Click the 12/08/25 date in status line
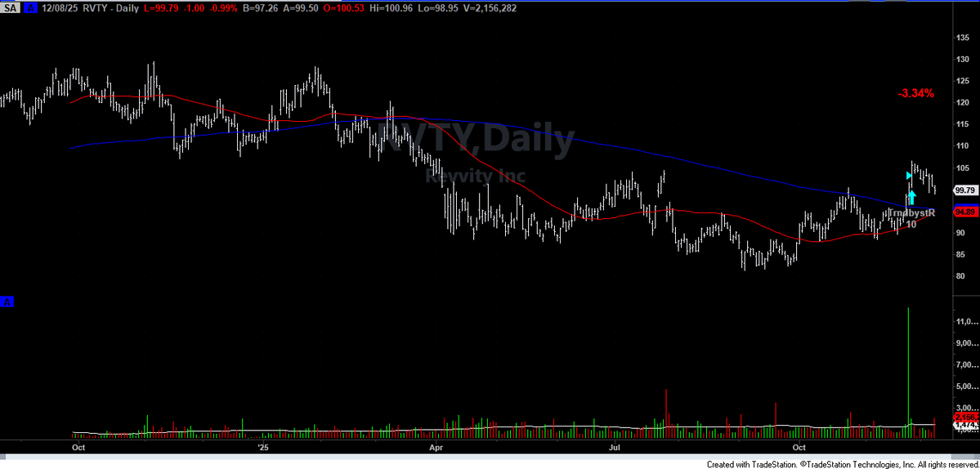 click(60, 8)
